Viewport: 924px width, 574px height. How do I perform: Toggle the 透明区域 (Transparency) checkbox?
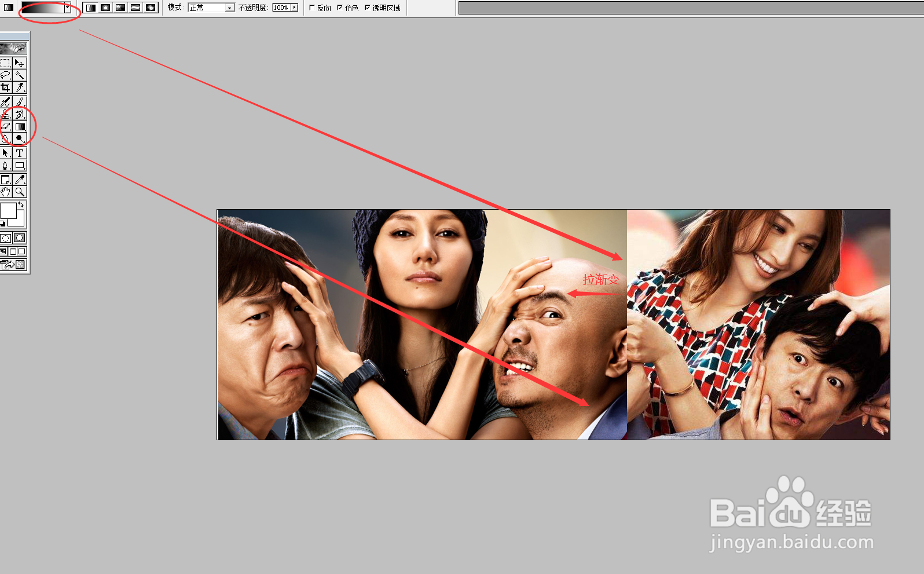[x=367, y=8]
